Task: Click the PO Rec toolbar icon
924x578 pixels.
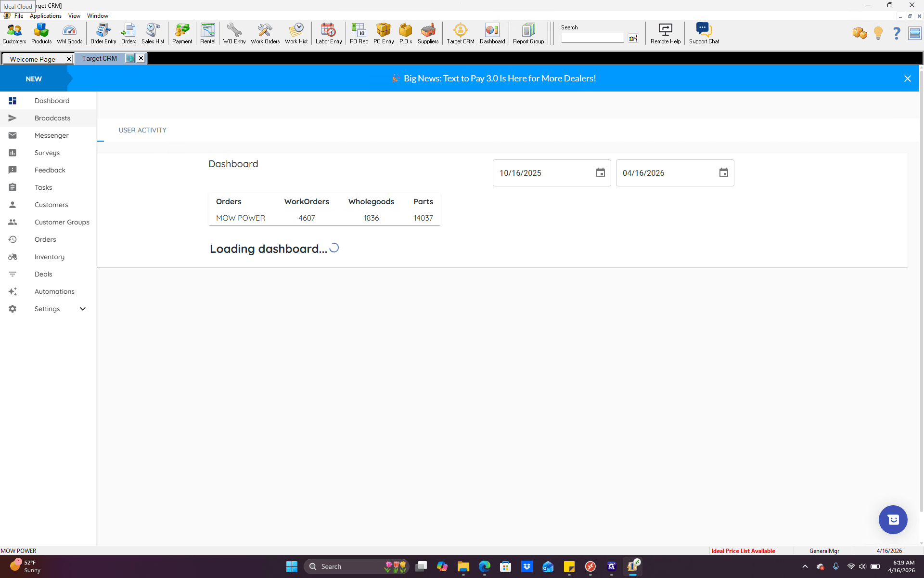Action: point(359,34)
